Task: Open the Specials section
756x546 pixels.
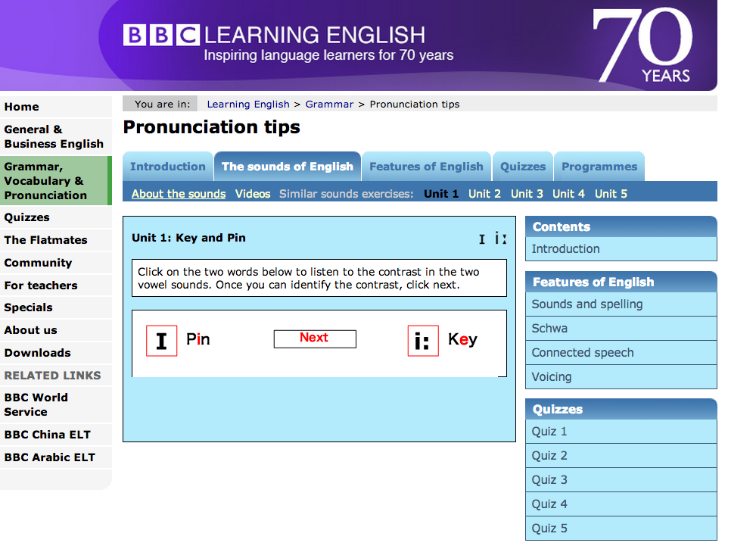Action: (56, 307)
